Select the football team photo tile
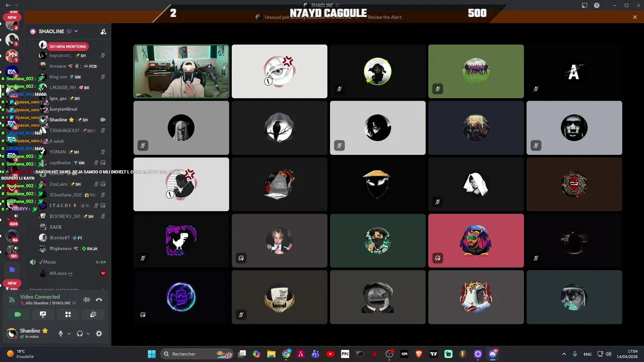 click(476, 71)
